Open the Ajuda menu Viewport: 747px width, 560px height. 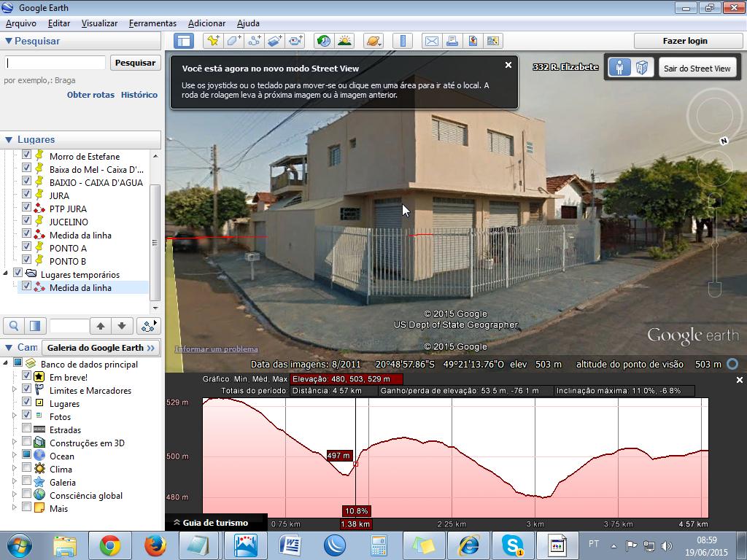248,23
